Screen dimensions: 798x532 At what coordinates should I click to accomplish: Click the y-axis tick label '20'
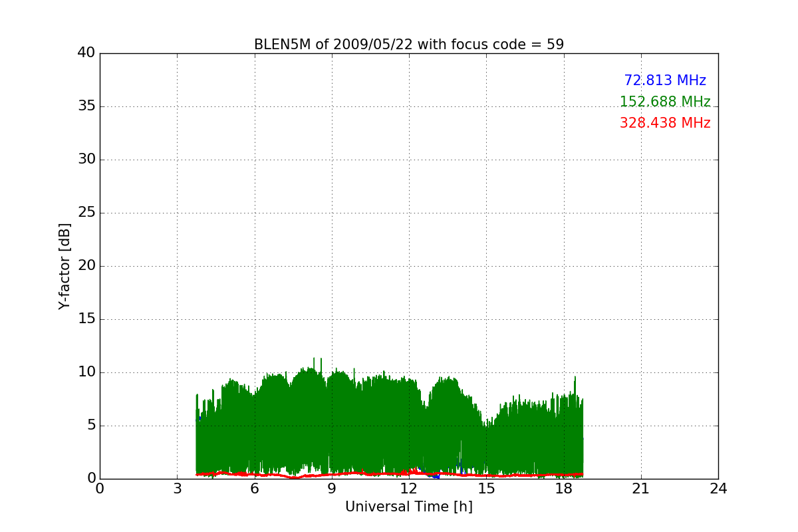click(86, 266)
